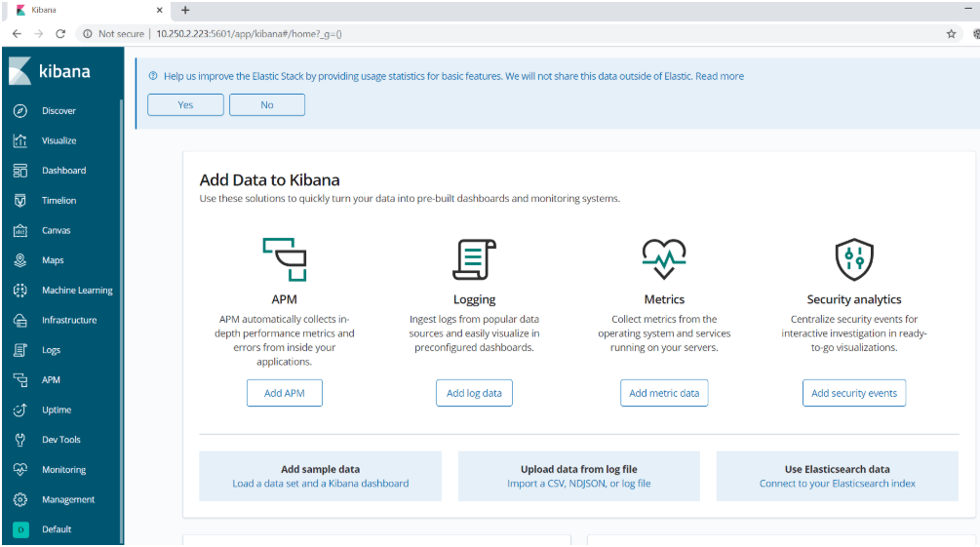Click the Default space label

tap(57, 529)
